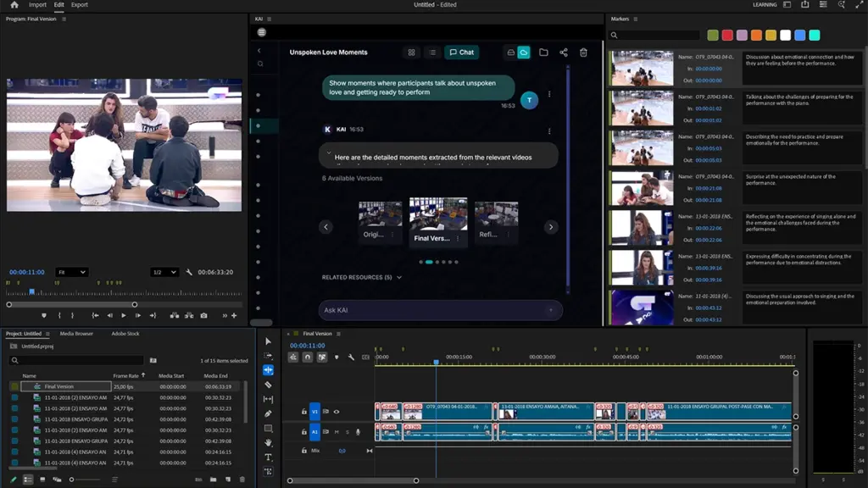Pick the red marker color swatch
The width and height of the screenshot is (868, 488).
pos(727,35)
